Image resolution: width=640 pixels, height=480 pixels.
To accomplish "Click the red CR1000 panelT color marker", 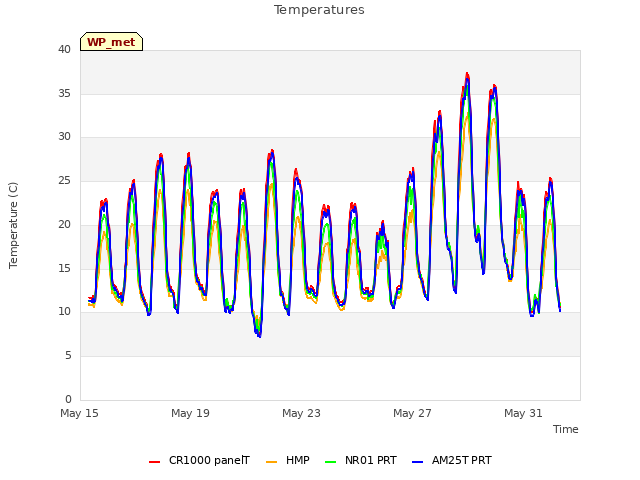I will pos(154,462).
